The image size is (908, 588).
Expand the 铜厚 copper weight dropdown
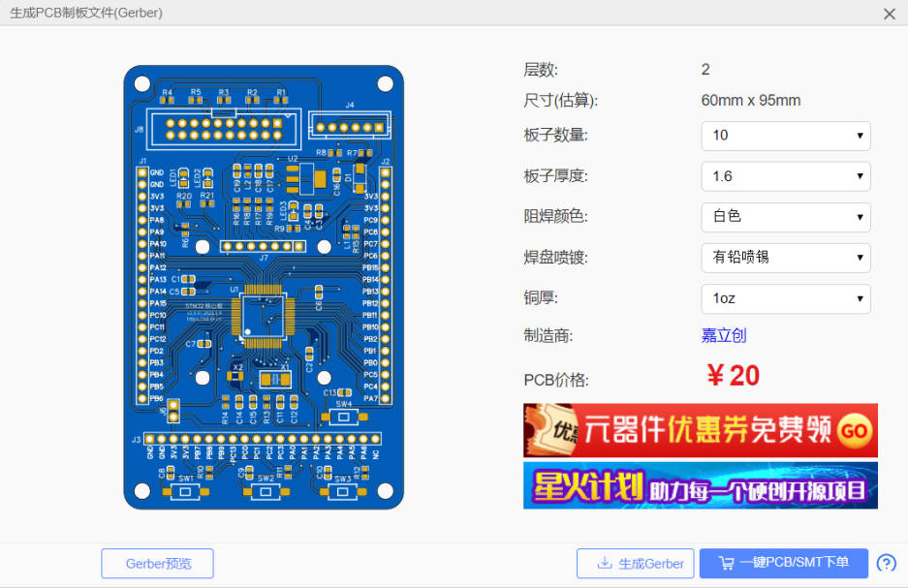(x=786, y=298)
